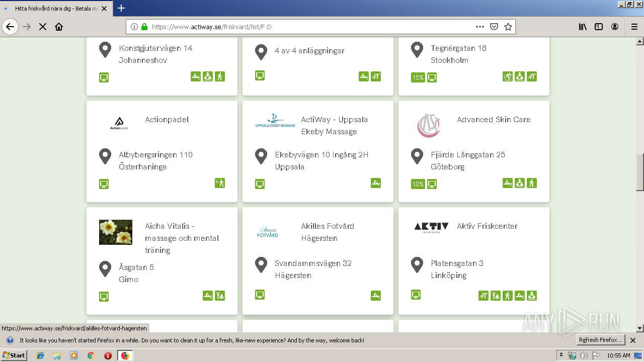Go back with the browser back arrow
The width and height of the screenshot is (644, 362).
pyautogui.click(x=10, y=27)
